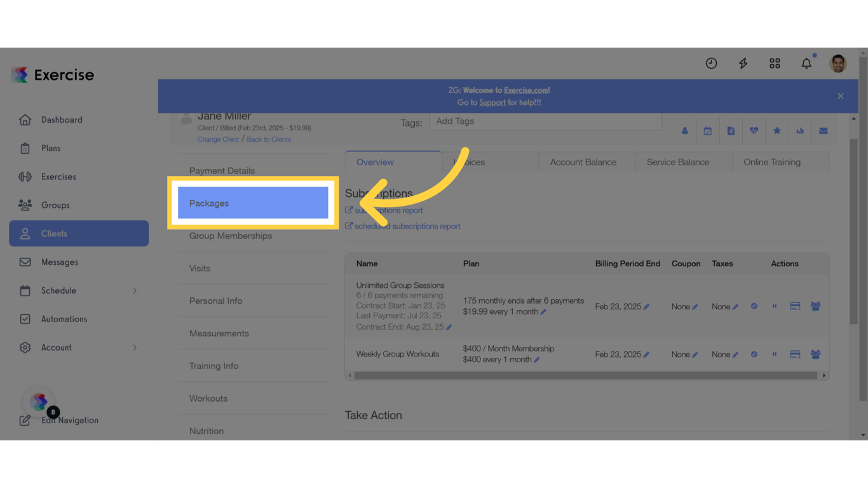Click the star icon in client toolbar

tap(776, 131)
